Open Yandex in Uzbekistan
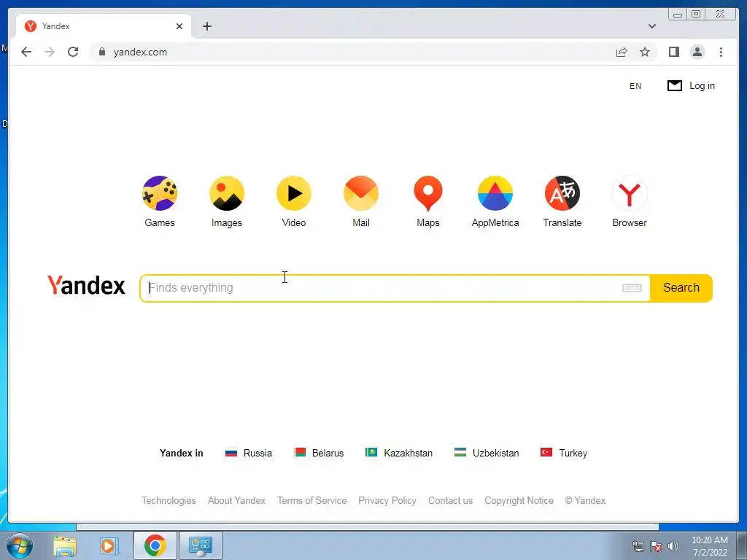Screen dimensions: 747x560 coord(487,453)
